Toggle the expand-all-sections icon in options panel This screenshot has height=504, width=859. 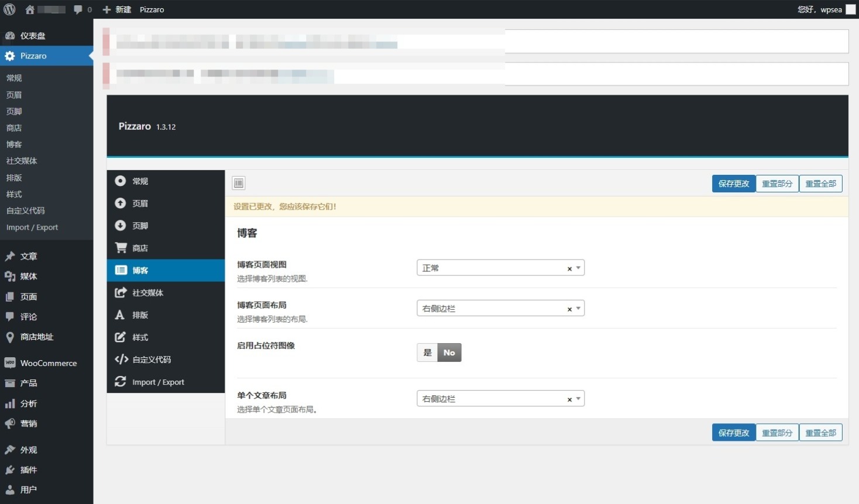(x=239, y=183)
